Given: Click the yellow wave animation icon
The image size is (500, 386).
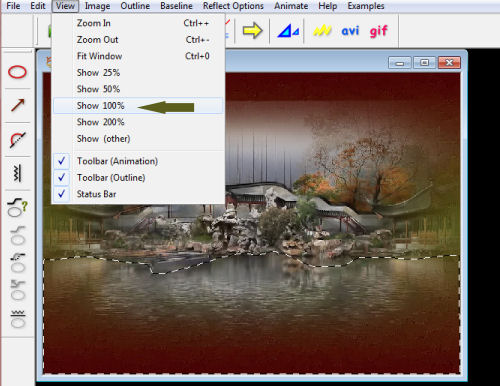Looking at the screenshot, I should [322, 31].
